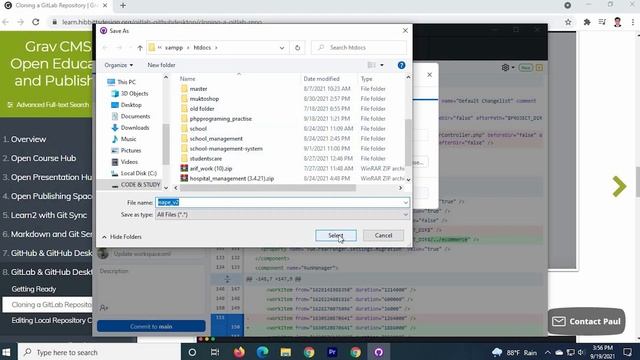Open Desktop in navigation pane

(x=131, y=105)
